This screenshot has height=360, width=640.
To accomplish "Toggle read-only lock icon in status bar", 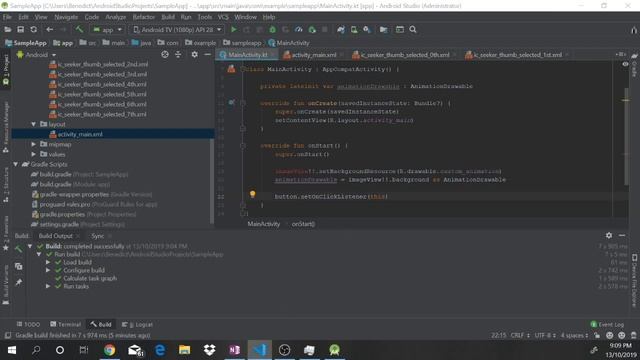I will (x=597, y=335).
